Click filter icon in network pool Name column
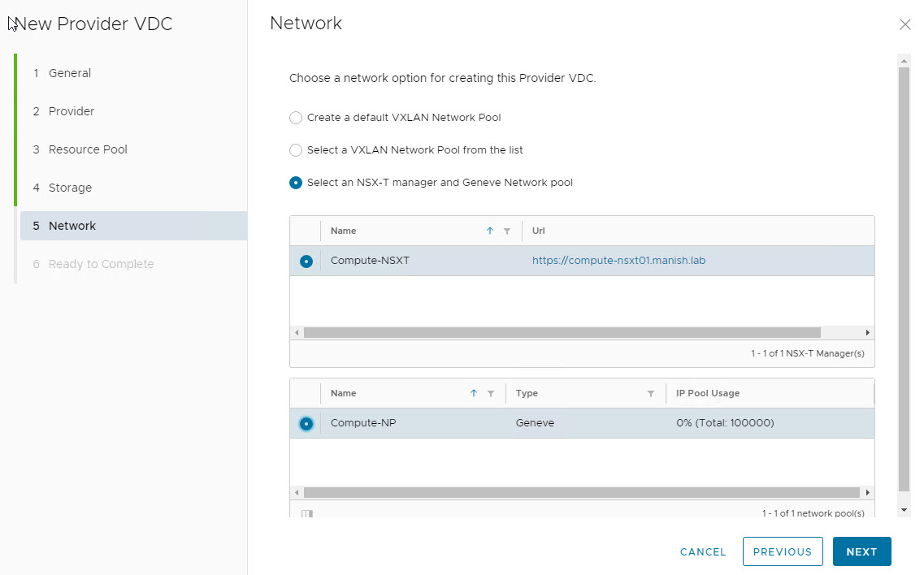924x575 pixels. pyautogui.click(x=491, y=394)
